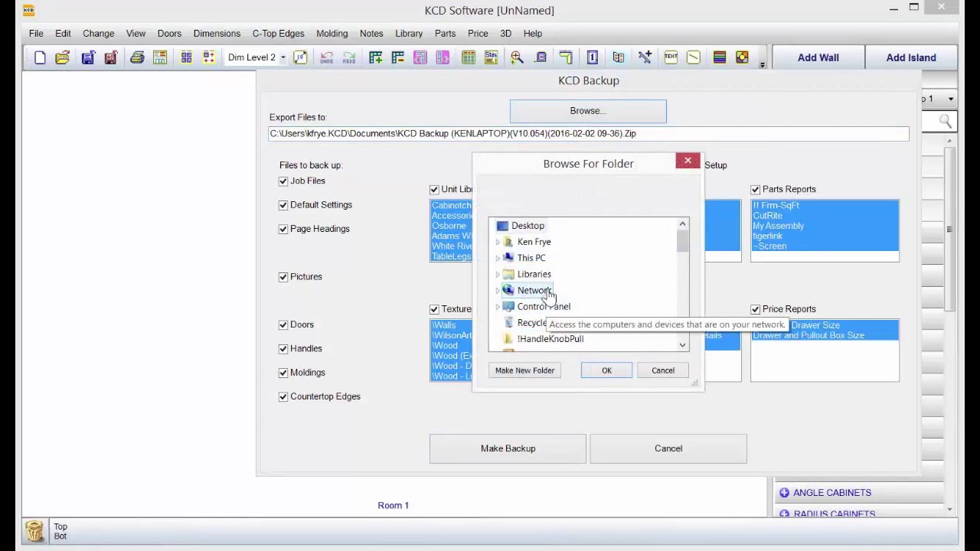Open the Molding menu

(332, 34)
